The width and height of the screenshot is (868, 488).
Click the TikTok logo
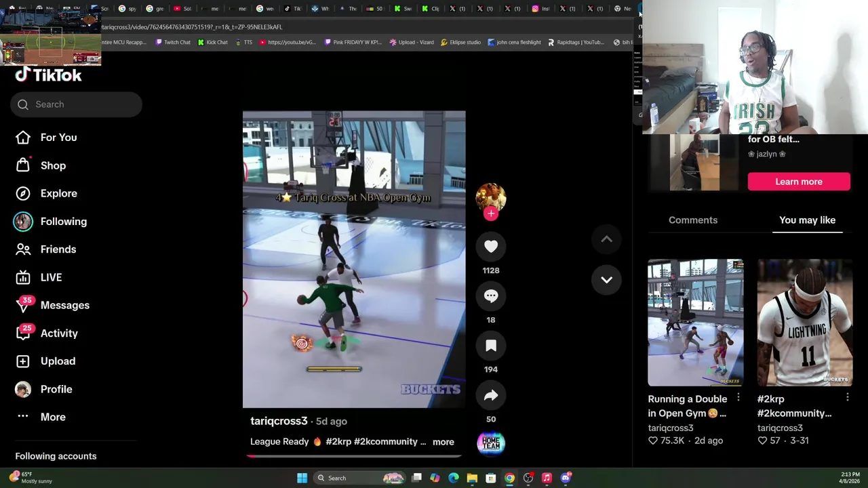coord(48,75)
